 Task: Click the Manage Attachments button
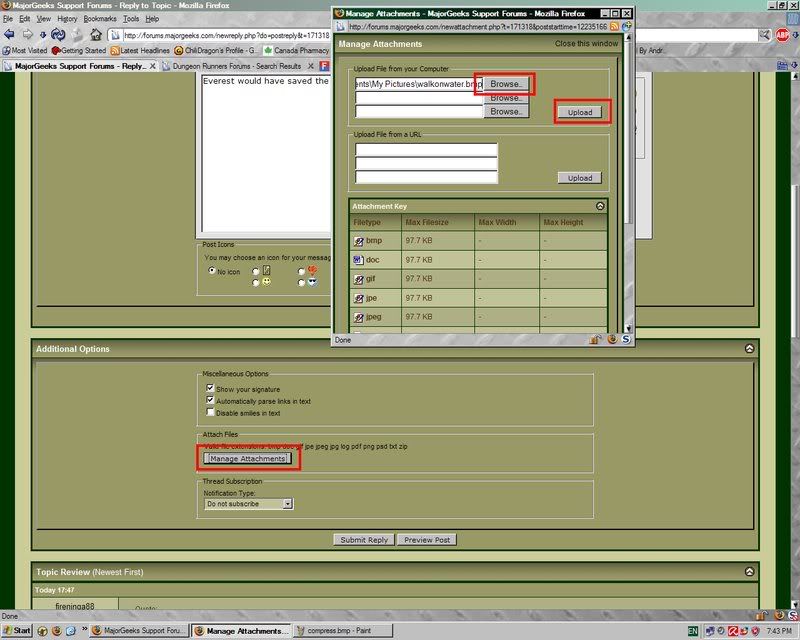[x=247, y=458]
